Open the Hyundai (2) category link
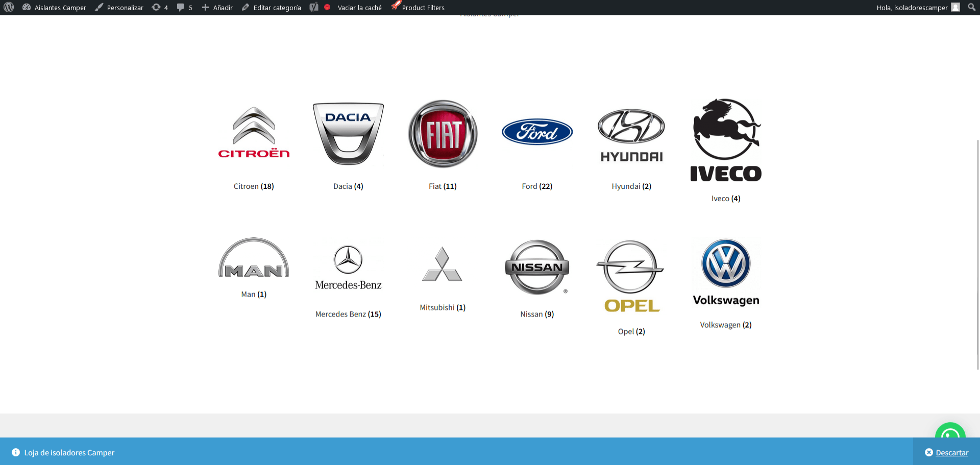Viewport: 980px width, 465px height. (x=631, y=186)
